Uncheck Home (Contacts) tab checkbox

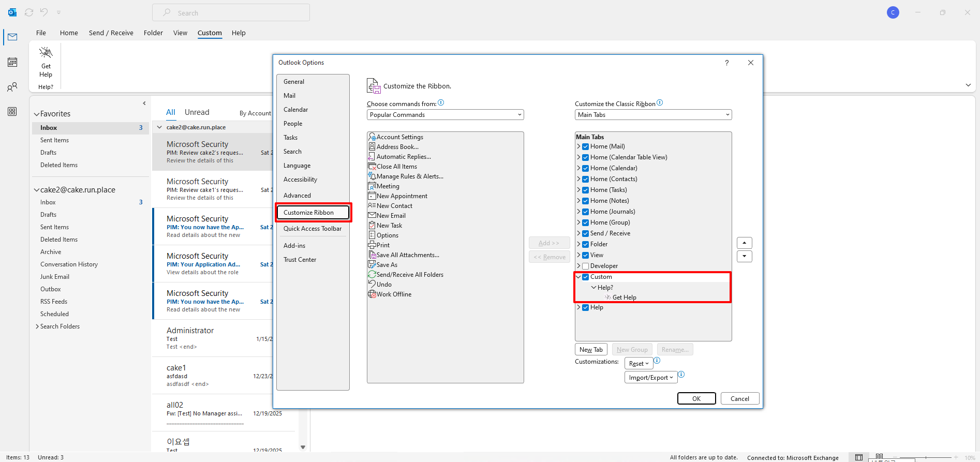pyautogui.click(x=585, y=179)
